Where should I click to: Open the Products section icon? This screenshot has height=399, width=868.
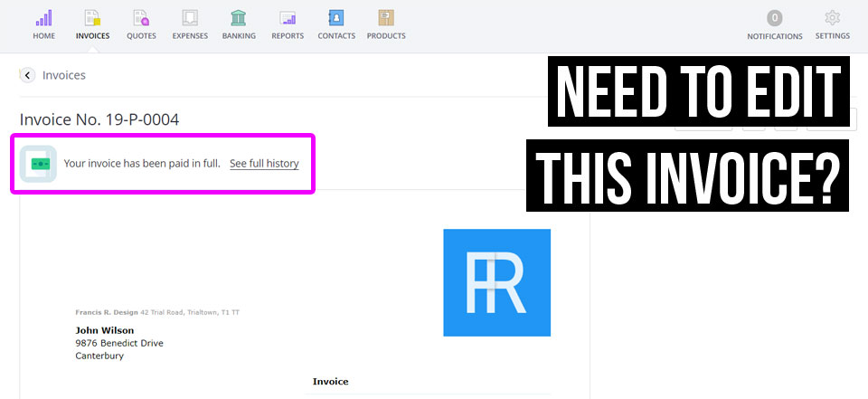tap(386, 18)
